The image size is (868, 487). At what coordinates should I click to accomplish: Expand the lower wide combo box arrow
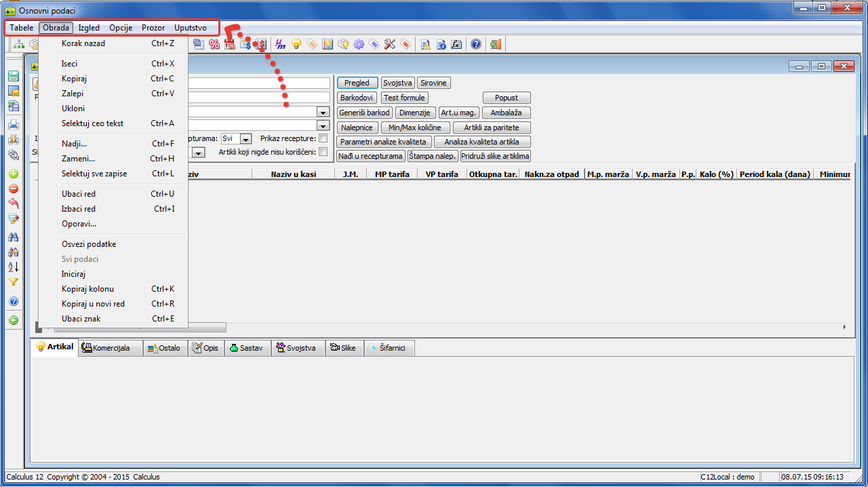[x=323, y=125]
